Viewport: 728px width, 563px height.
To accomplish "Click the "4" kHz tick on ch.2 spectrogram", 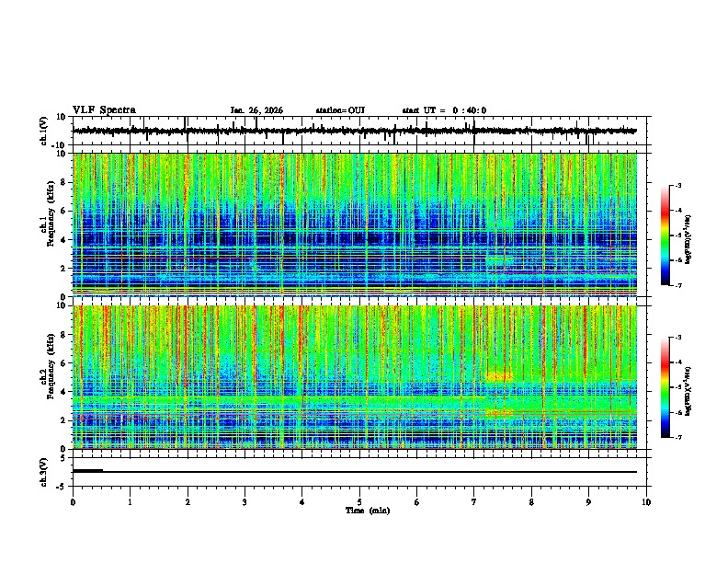I will [x=64, y=392].
